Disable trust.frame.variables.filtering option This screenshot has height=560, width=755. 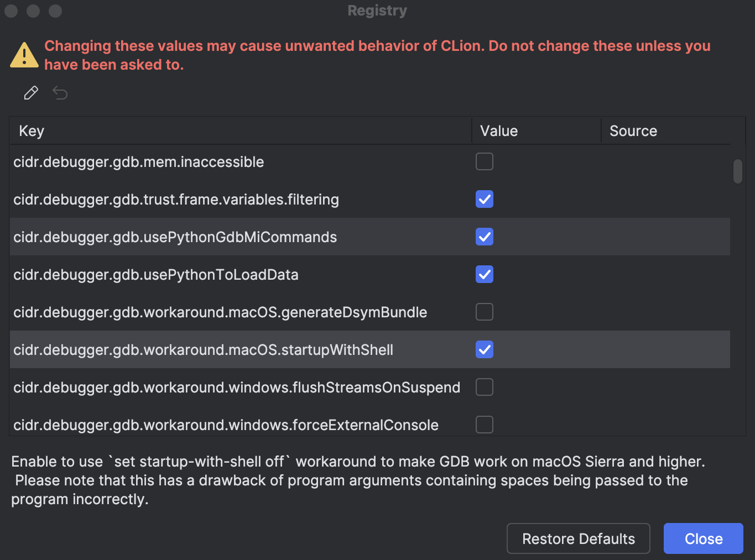pos(484,199)
